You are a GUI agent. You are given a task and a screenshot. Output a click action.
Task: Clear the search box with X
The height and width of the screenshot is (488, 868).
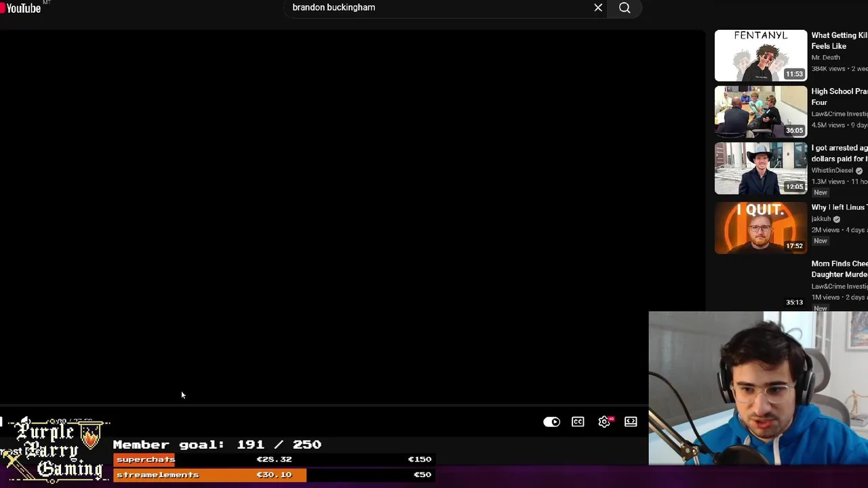[598, 7]
